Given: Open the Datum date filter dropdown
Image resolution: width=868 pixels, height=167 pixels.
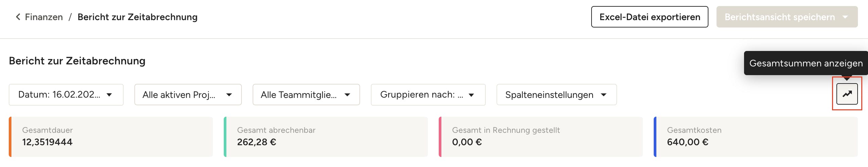Looking at the screenshot, I should click(59, 95).
